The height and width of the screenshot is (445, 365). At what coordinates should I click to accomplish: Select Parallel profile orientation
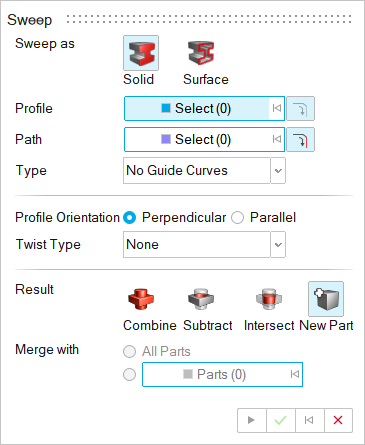click(x=238, y=218)
